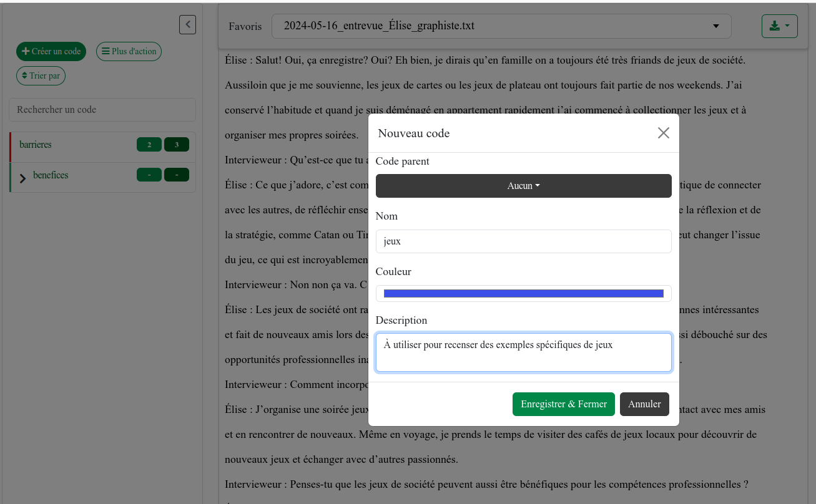Viewport: 816px width, 504px height.
Task: Expand the benefices code with its chevron
Action: point(23,179)
